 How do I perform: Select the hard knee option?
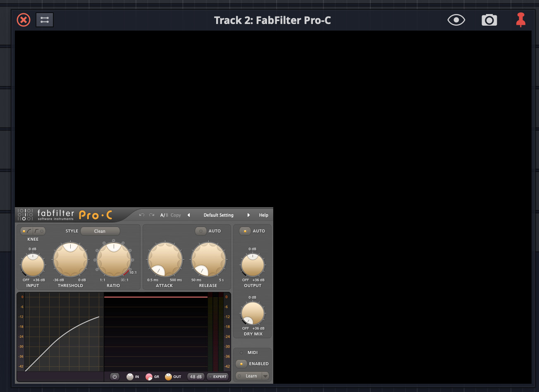[x=39, y=231]
